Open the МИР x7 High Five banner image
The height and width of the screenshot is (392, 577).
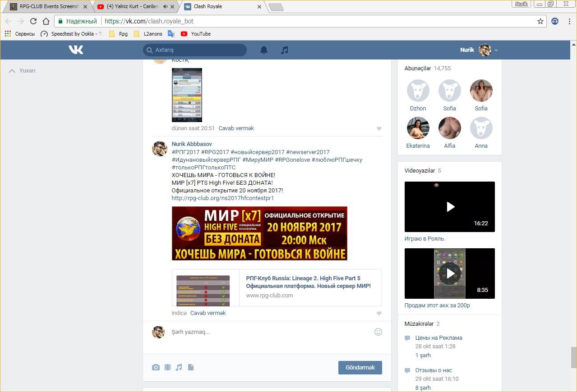pos(259,233)
